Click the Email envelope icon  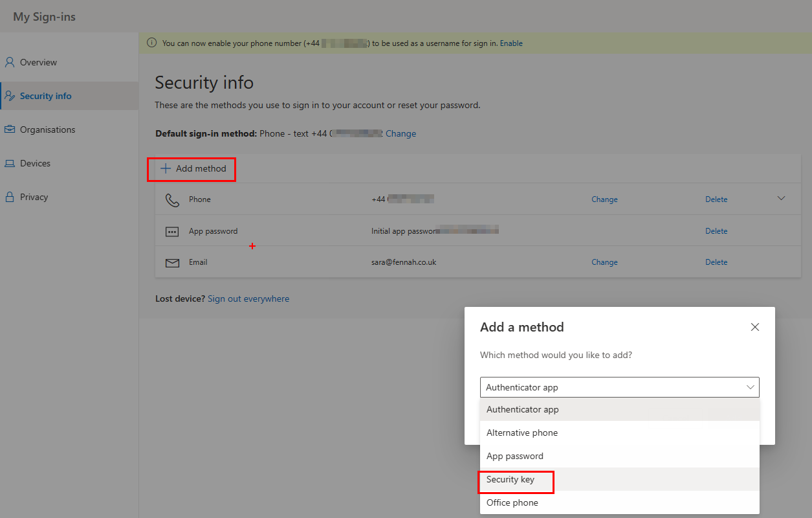tap(172, 262)
